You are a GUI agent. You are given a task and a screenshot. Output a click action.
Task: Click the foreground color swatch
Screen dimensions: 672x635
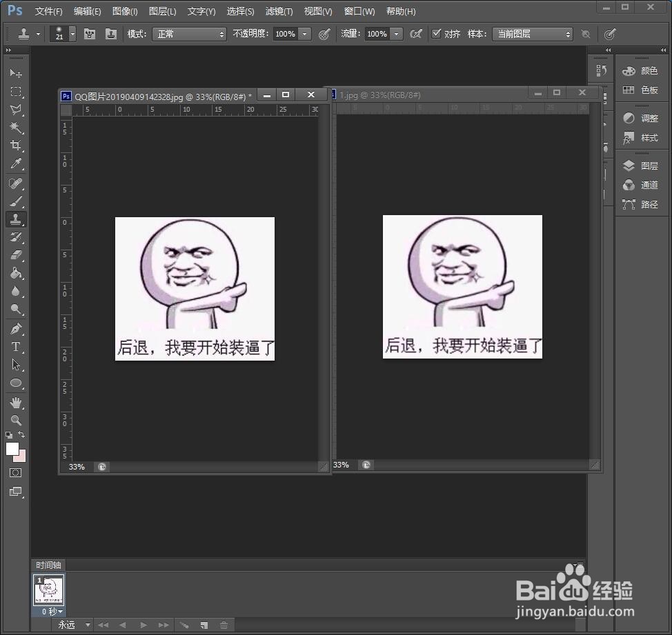(12, 449)
